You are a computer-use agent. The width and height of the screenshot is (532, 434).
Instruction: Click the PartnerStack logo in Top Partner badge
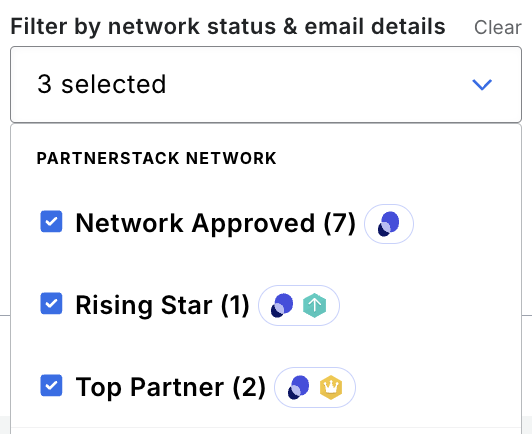[x=299, y=387]
